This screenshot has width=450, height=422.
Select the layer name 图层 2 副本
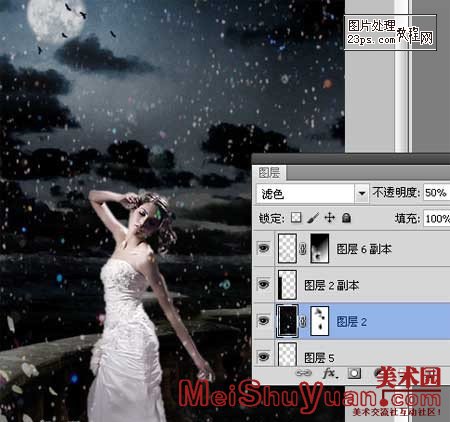(332, 285)
